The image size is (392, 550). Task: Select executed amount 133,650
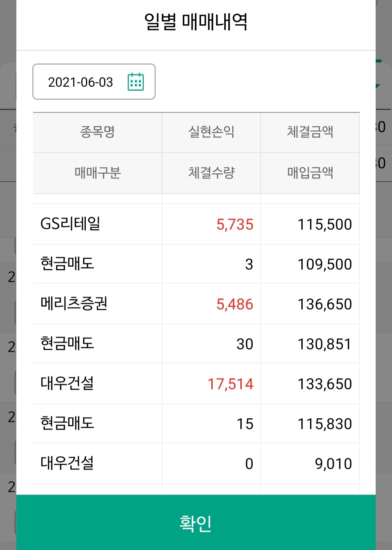(x=325, y=384)
